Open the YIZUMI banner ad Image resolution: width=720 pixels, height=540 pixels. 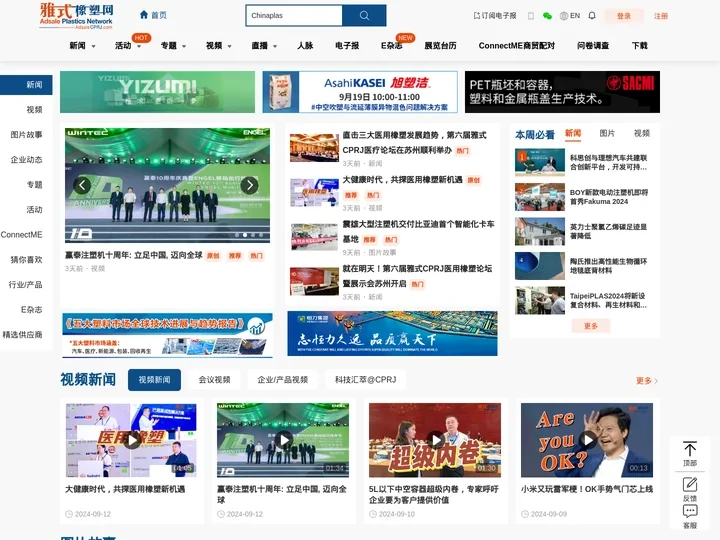158,92
